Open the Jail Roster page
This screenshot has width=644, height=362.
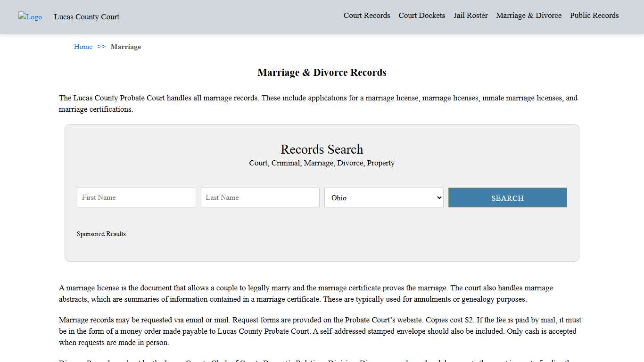[471, 15]
